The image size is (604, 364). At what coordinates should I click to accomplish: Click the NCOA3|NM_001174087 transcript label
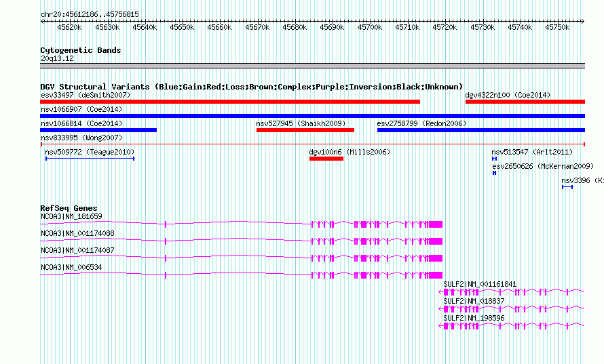tap(77, 250)
